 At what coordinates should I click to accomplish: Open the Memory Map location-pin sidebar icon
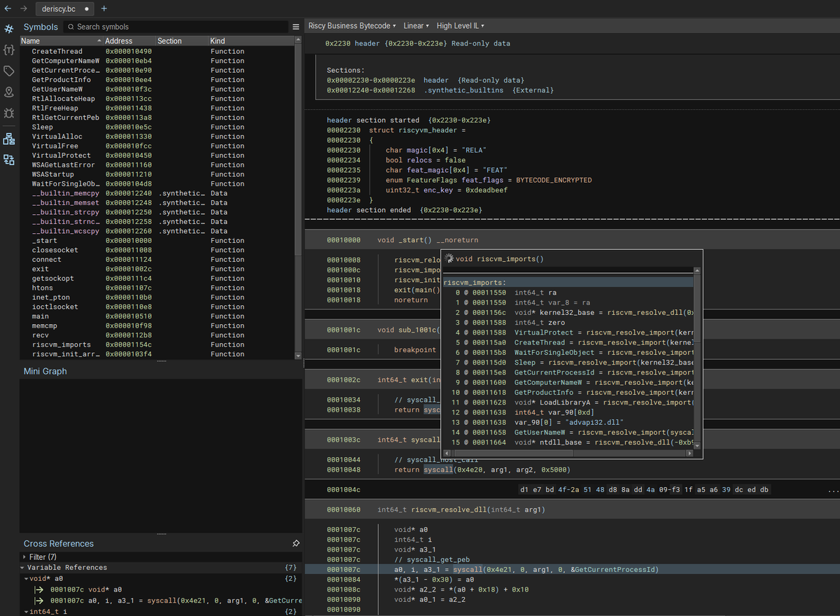pos(9,92)
